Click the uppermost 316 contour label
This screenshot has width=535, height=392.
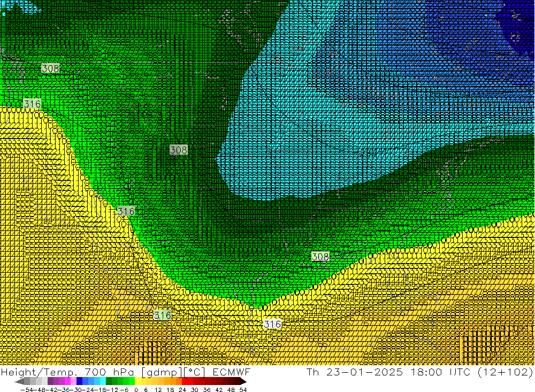click(33, 103)
